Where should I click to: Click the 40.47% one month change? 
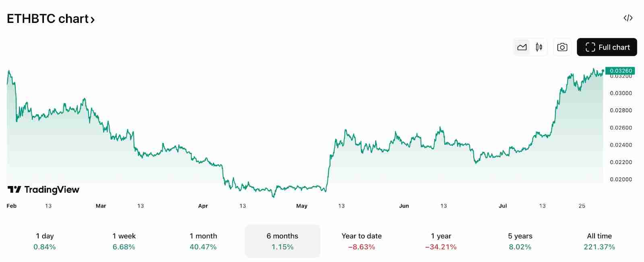click(x=203, y=247)
